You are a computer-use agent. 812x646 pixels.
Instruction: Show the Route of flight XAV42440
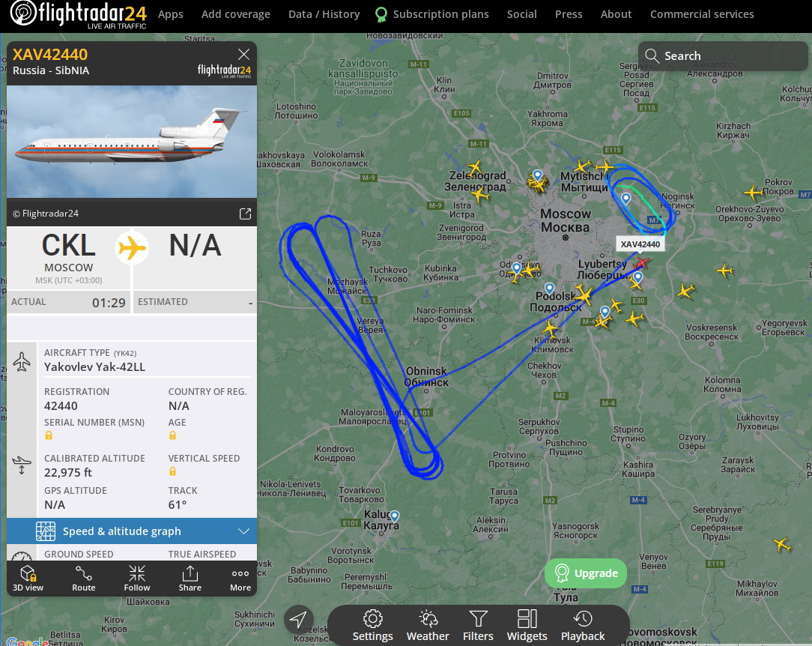pos(83,578)
